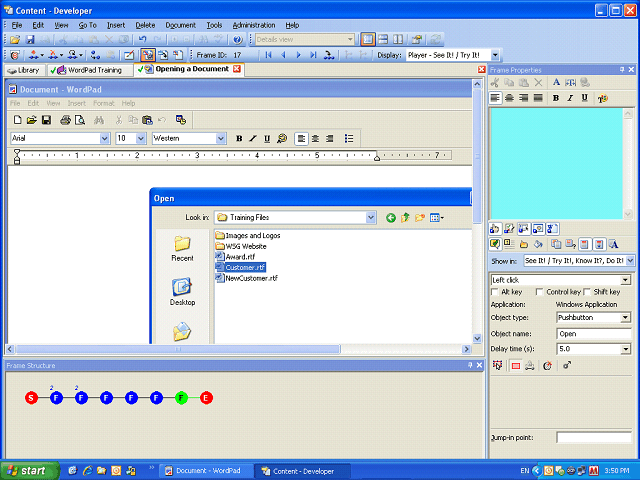Open the Tools menu
Image resolution: width=640 pixels, height=480 pixels.
click(214, 25)
